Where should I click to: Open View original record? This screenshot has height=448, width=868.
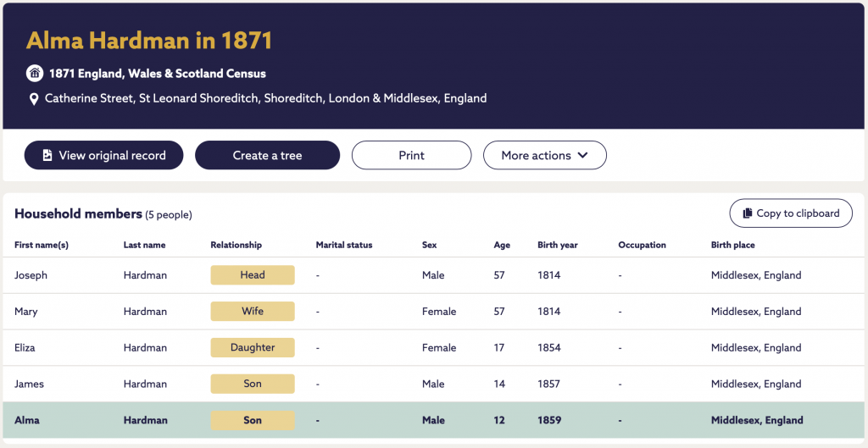click(x=103, y=156)
